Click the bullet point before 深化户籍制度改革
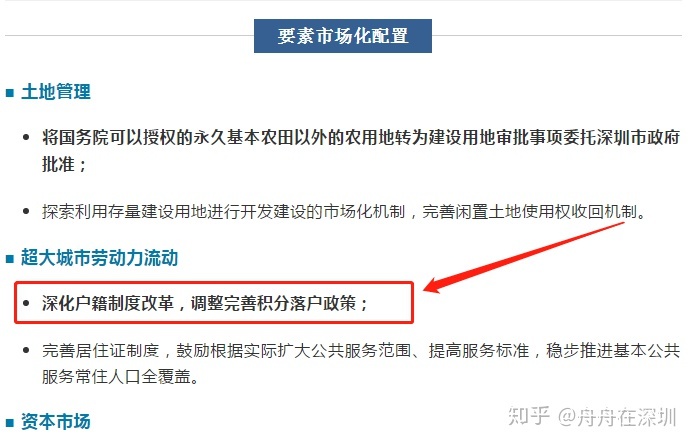The height and width of the screenshot is (444, 694). tap(26, 303)
